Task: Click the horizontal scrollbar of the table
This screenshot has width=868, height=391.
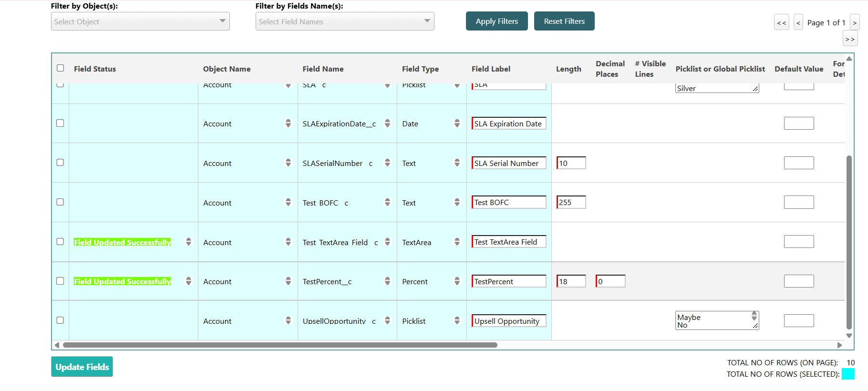Action: point(280,345)
